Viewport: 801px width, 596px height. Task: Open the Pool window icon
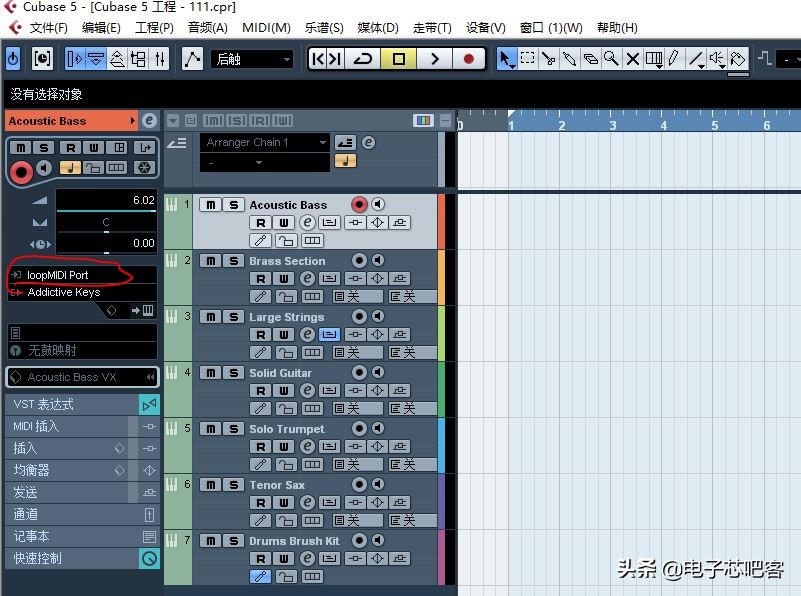click(x=138, y=59)
